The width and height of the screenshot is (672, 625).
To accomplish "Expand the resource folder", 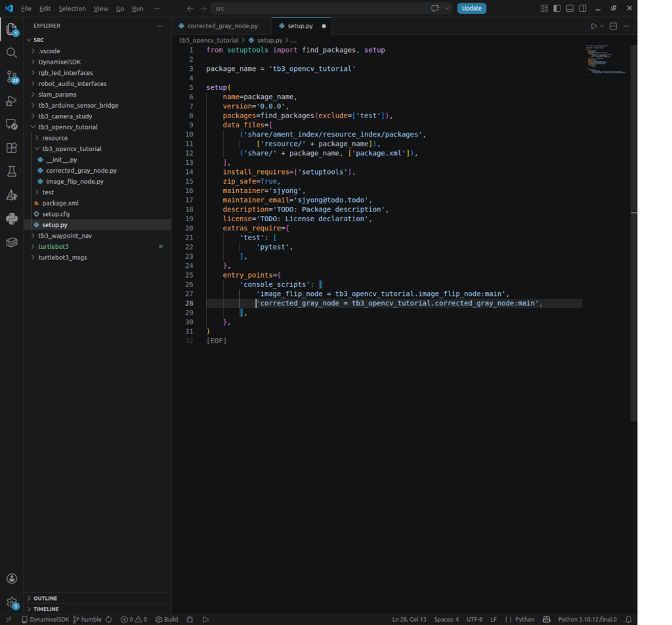I will click(x=98, y=138).
